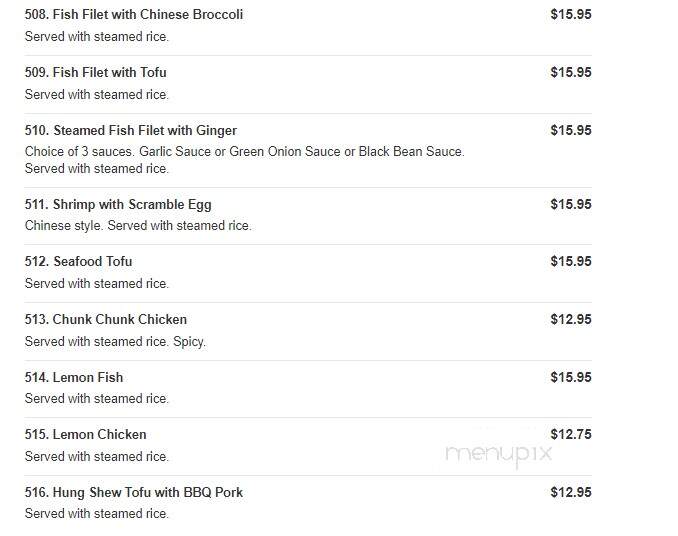
Task: Select 508. Fish Filet with Chinese Broccoli
Action: [134, 15]
